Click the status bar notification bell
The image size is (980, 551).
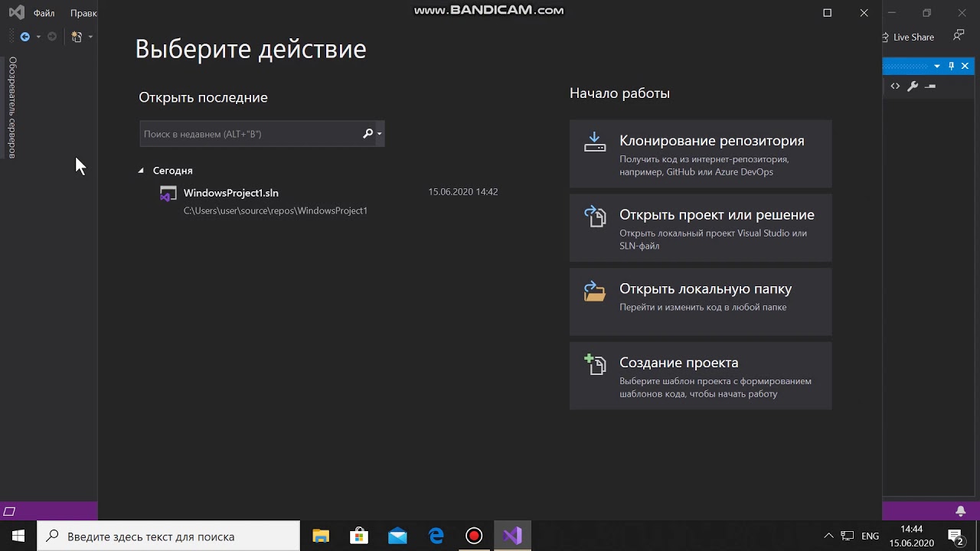(961, 511)
